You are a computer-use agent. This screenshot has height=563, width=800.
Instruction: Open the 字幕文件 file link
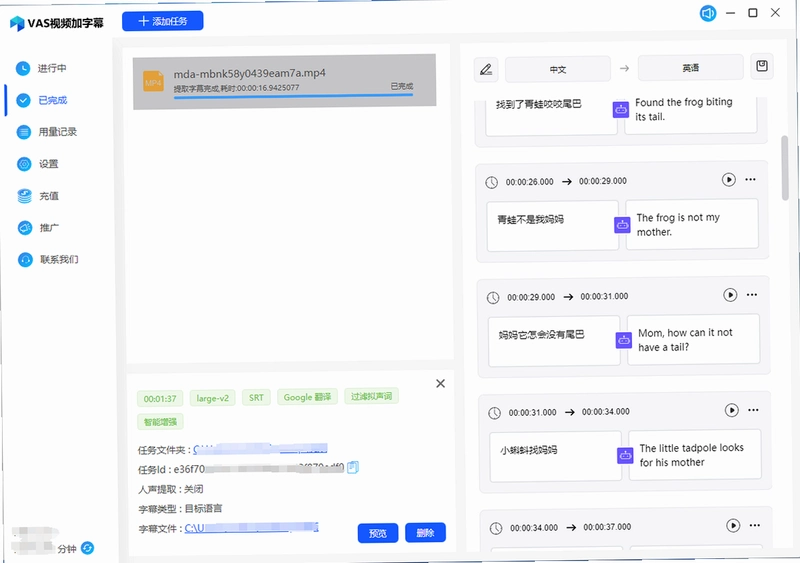click(x=251, y=527)
